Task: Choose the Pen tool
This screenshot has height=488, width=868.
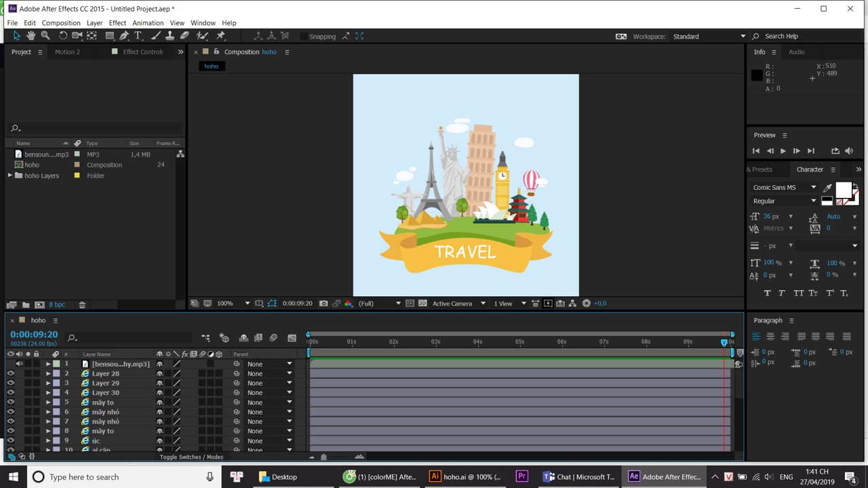Action: click(x=124, y=36)
